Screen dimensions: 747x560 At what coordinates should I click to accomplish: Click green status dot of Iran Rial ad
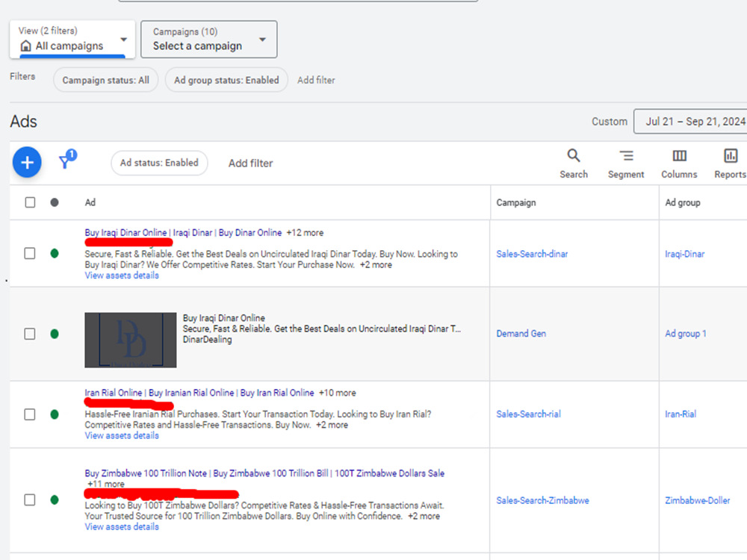(55, 414)
